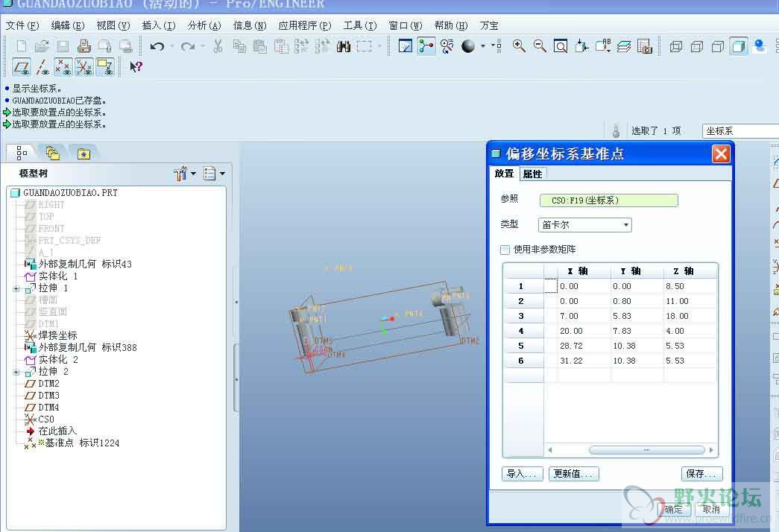779x532 pixels.
Task: Select the CS0 item in model tree
Action: tap(46, 419)
